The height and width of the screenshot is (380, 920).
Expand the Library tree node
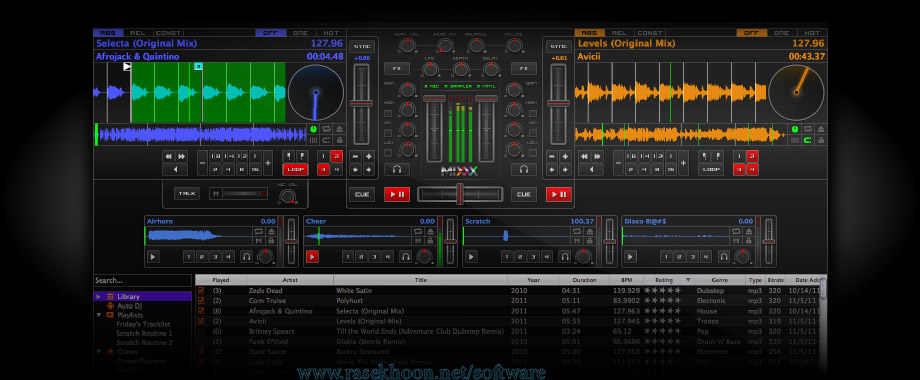pyautogui.click(x=99, y=297)
